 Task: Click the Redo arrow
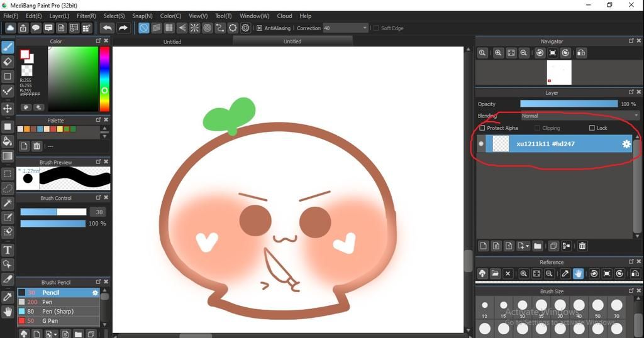(123, 28)
